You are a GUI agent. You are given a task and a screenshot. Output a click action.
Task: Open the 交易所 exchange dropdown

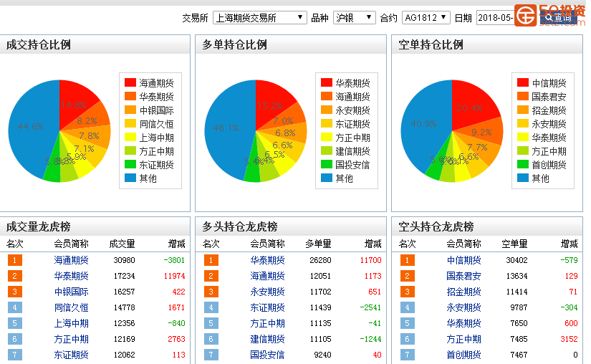259,18
